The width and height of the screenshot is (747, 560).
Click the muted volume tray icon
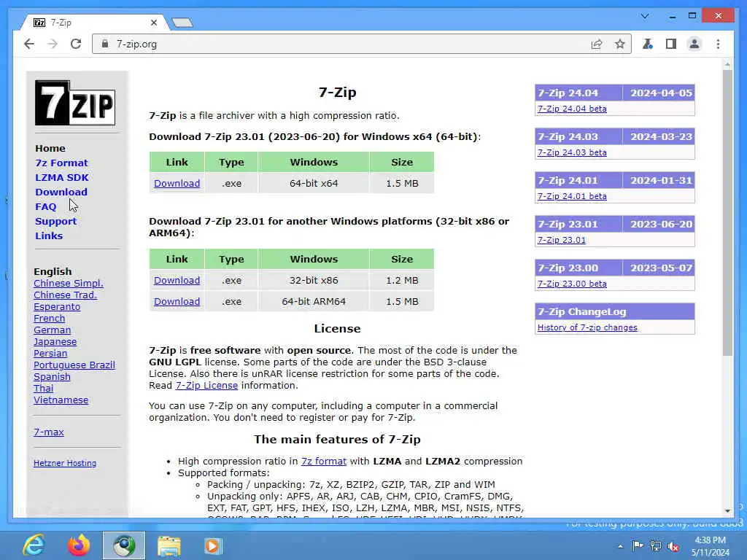coord(673,547)
